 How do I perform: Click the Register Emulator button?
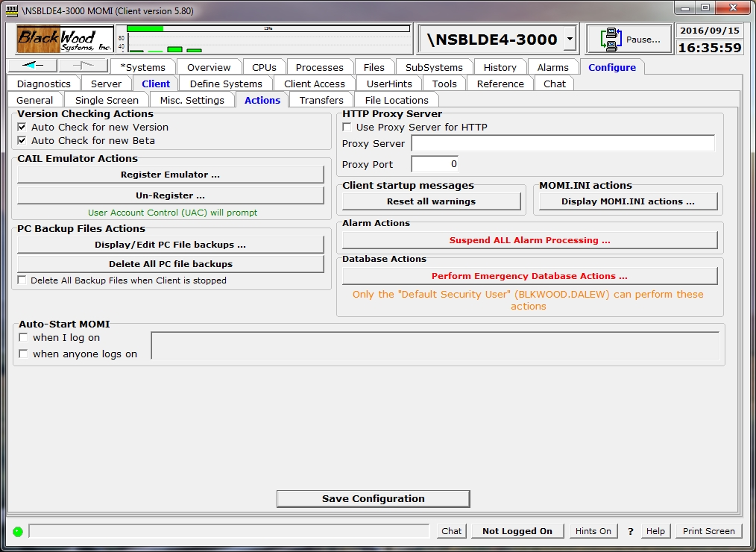coord(170,175)
